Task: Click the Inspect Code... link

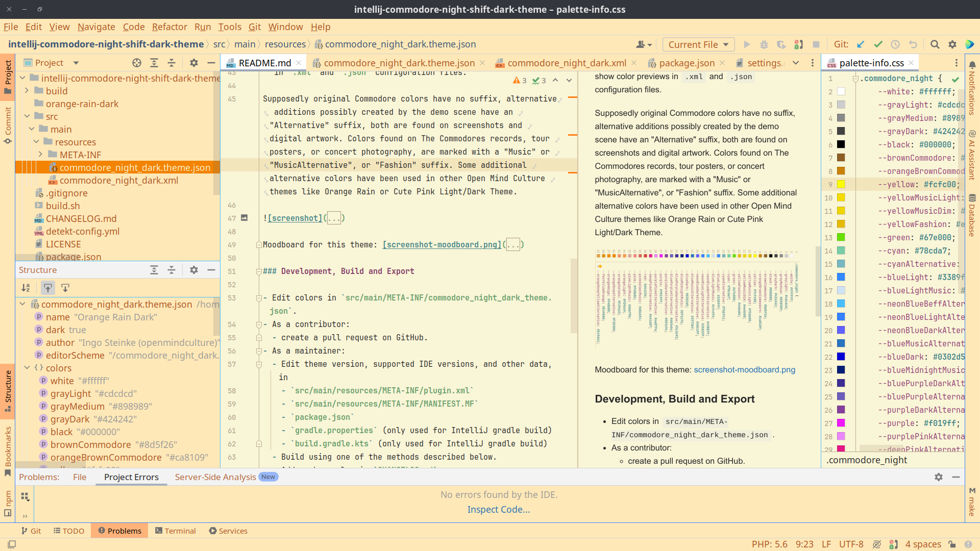Action: point(498,509)
